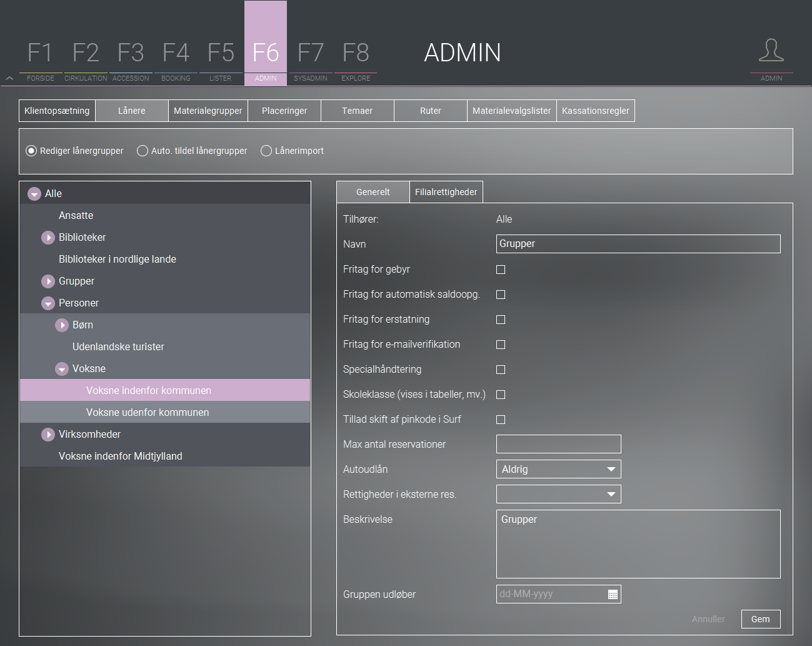Open the admin user profile icon
The image size is (812, 646).
[771, 50]
